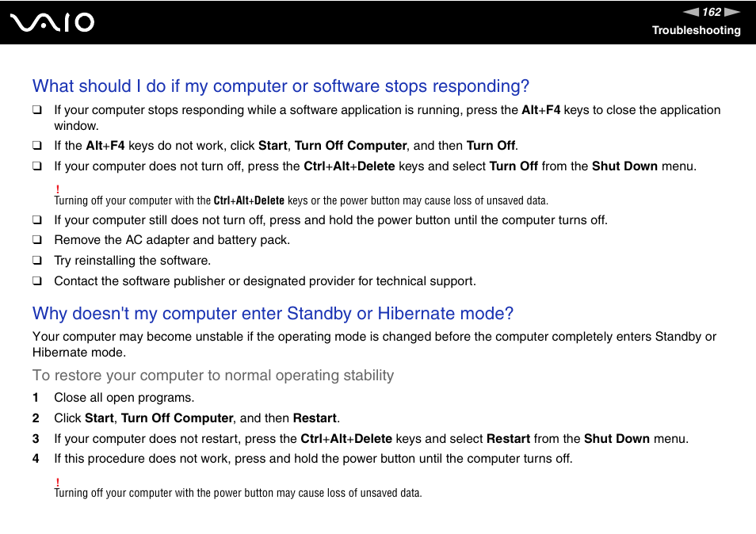The image size is (756, 534).
Task: Click the red exclamation mark above the Ctrl+Alt+Delete warning
Action: (x=57, y=189)
